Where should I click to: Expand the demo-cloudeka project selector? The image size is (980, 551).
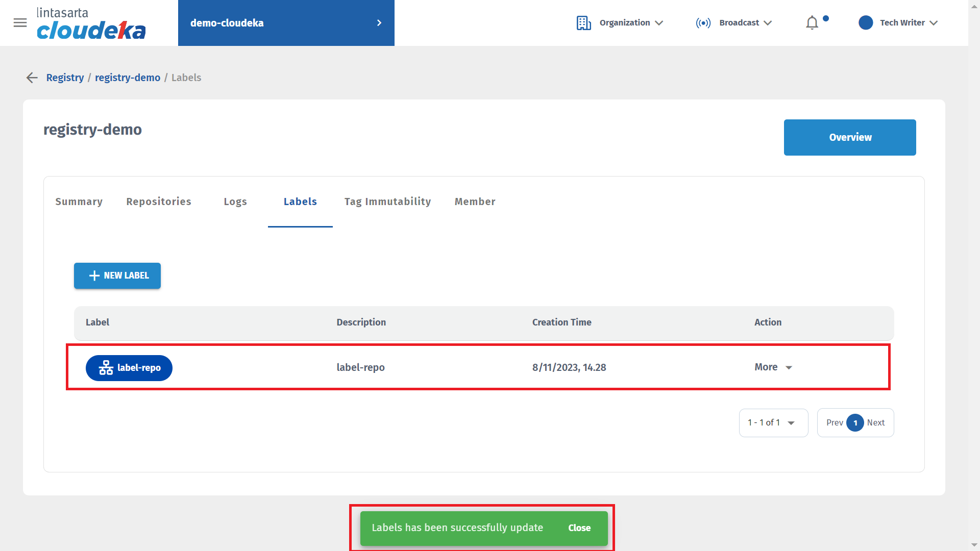coord(286,23)
